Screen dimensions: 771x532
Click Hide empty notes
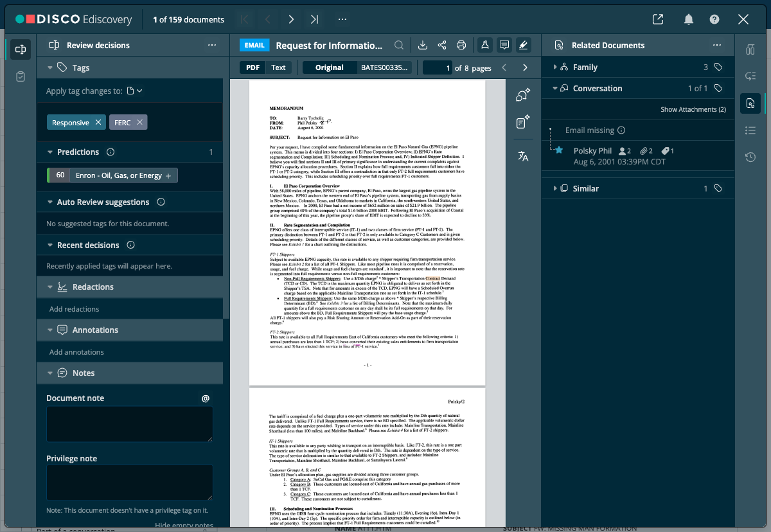pos(184,526)
